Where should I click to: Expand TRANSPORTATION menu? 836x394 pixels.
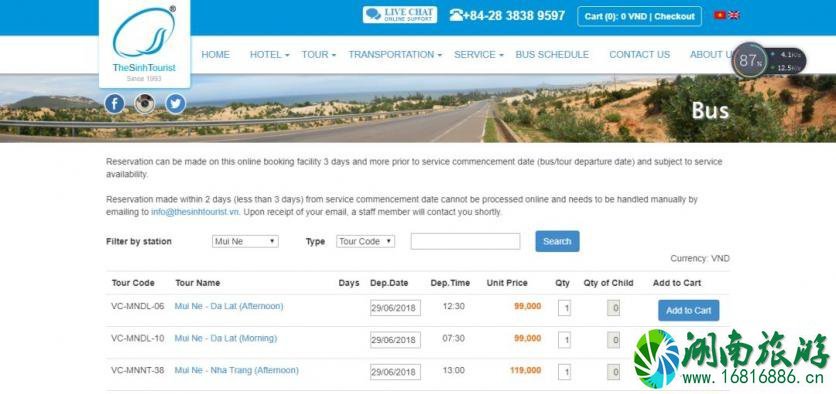pyautogui.click(x=395, y=54)
